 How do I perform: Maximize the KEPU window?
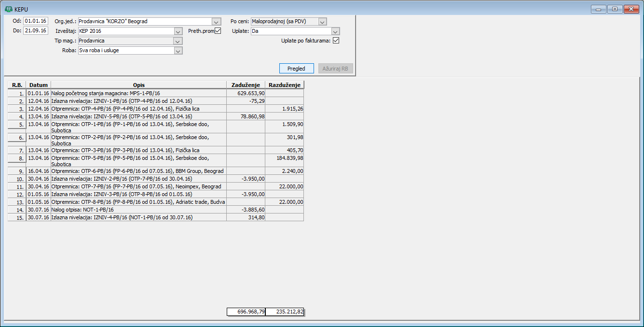[615, 9]
